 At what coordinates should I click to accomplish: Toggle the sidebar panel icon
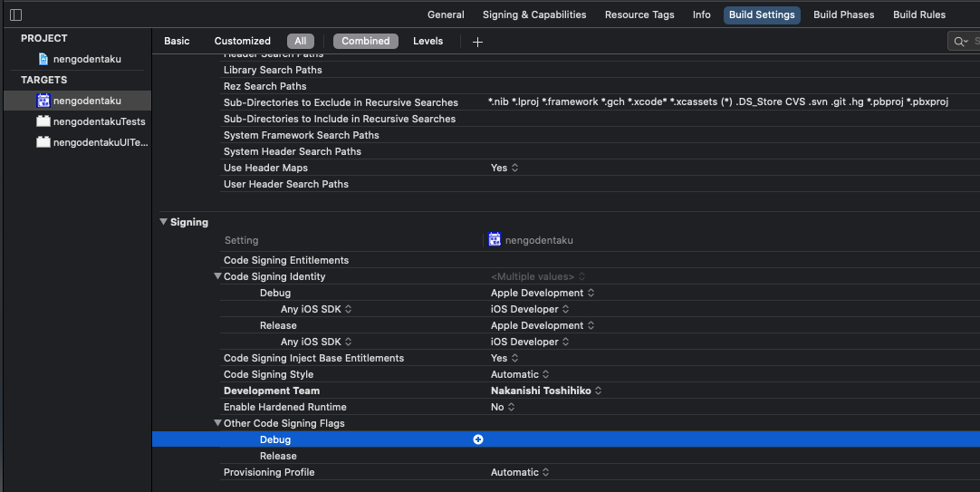point(16,14)
